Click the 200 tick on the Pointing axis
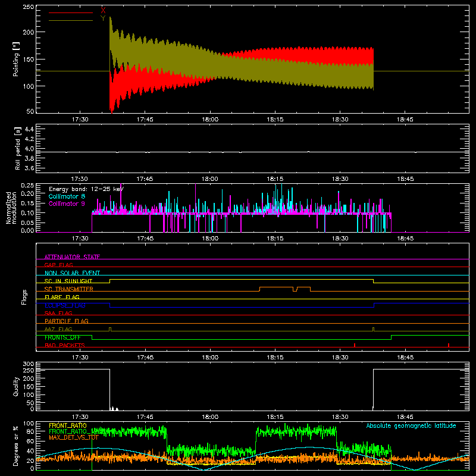476x476 pixels. tap(28, 32)
